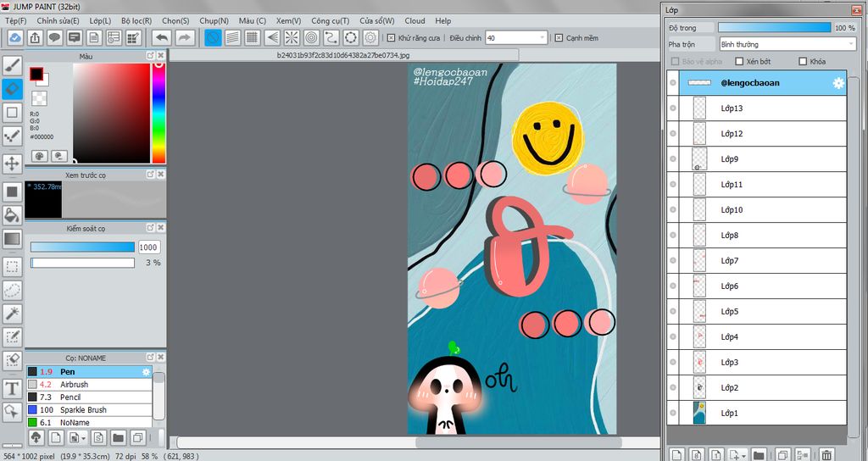Select the Eraser tool
Viewport: 868px width, 461px height.
[x=12, y=88]
